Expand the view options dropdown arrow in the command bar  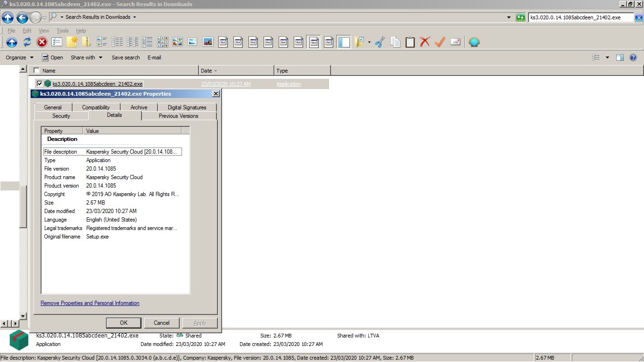(607, 58)
